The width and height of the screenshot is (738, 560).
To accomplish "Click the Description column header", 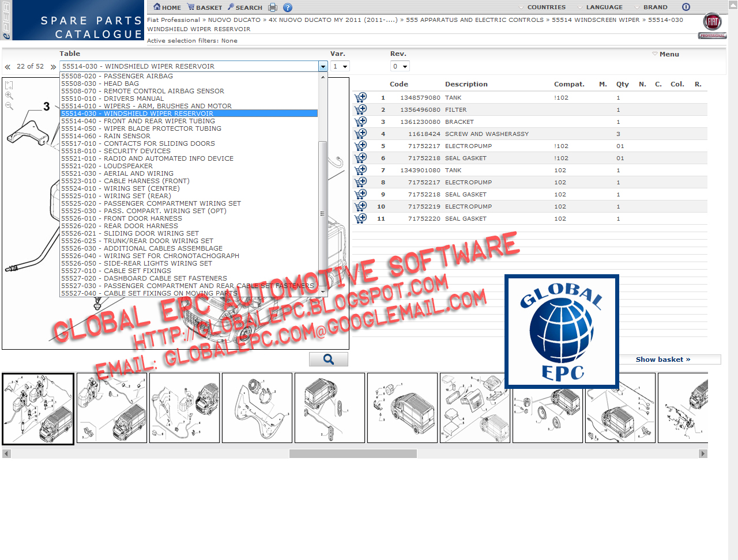I will point(466,84).
